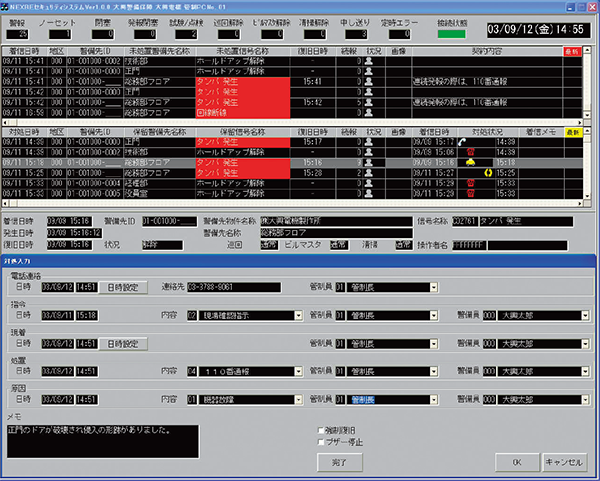600x481 pixels.
Task: Click green 接続状態 connection indicator
Action: tap(452, 34)
